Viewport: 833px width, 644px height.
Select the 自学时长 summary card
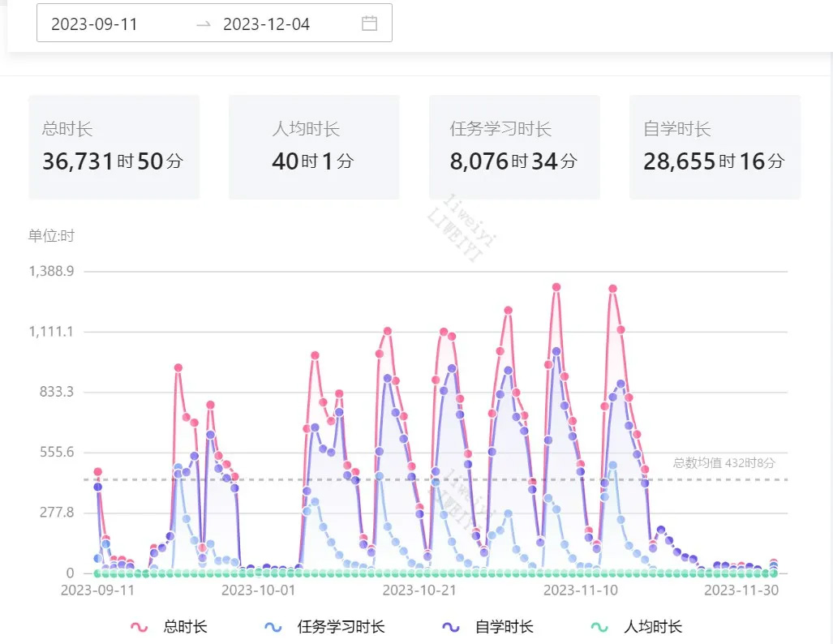715,147
